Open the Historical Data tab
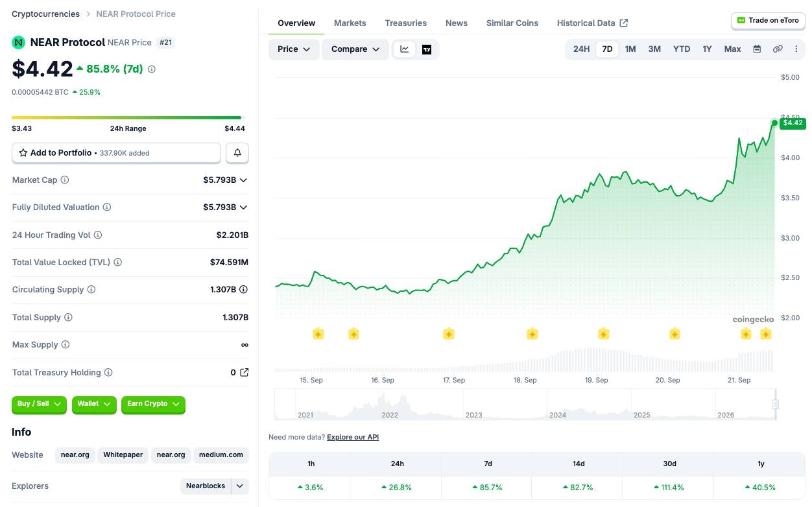This screenshot has height=507, width=812. click(592, 23)
